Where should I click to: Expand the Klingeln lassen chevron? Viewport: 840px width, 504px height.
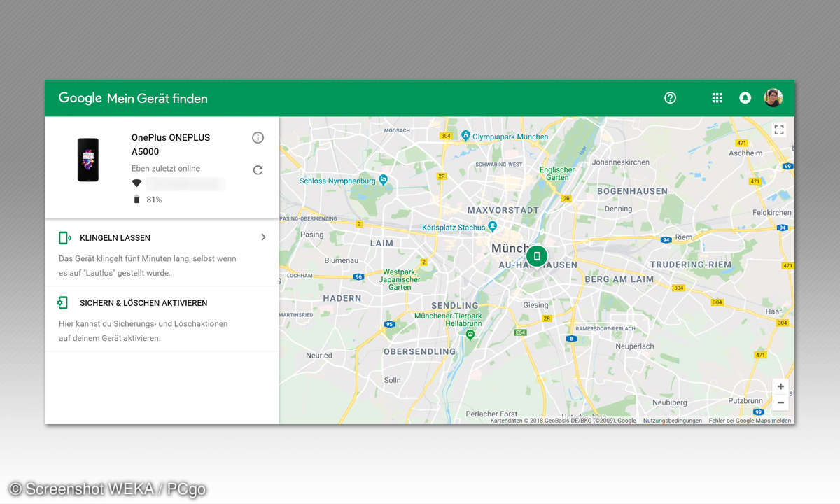pyautogui.click(x=263, y=237)
